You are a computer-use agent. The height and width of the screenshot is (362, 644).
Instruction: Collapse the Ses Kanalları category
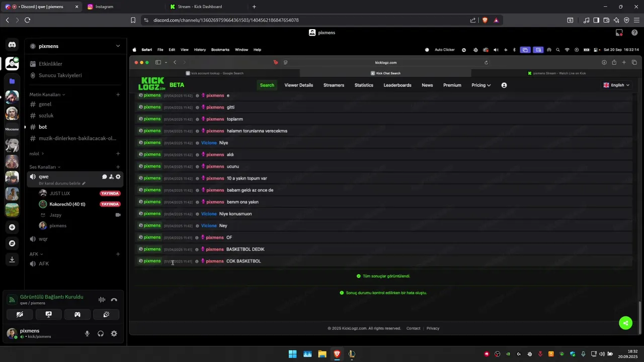45,167
